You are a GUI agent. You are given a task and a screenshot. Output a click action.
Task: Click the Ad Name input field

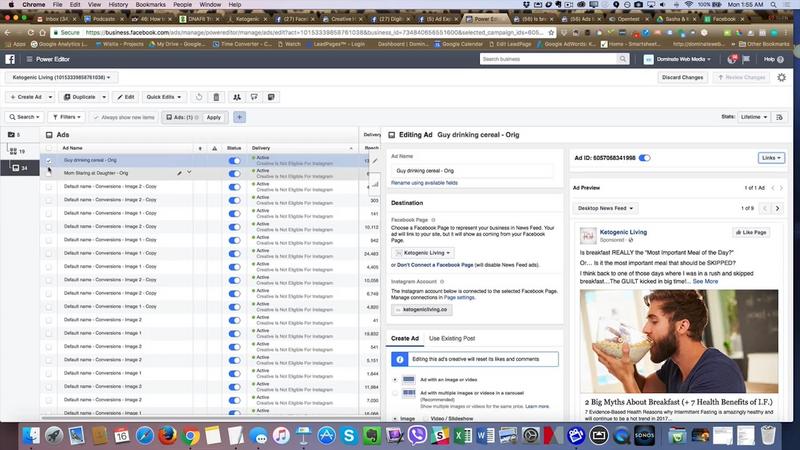(x=472, y=171)
